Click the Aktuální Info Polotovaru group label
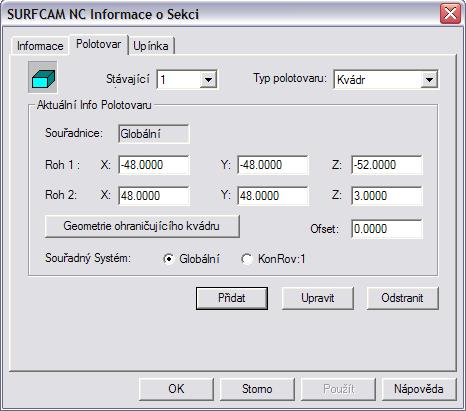The height and width of the screenshot is (411, 466). [x=94, y=105]
